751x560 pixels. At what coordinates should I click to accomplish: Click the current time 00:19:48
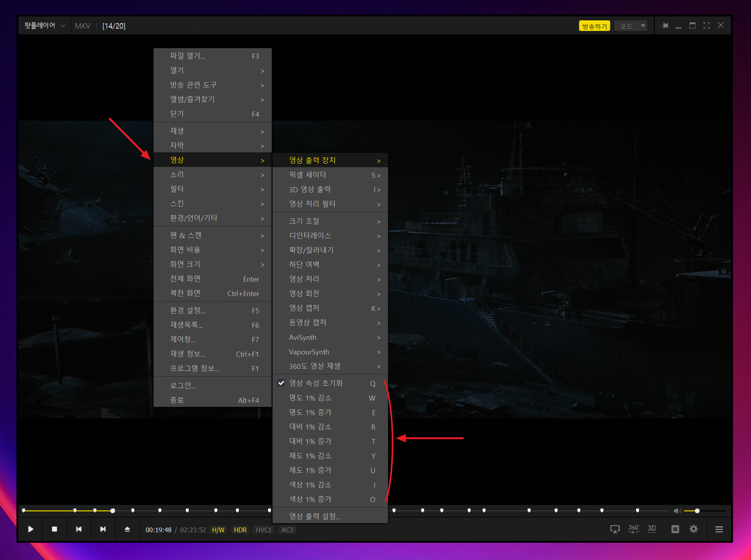pyautogui.click(x=159, y=530)
